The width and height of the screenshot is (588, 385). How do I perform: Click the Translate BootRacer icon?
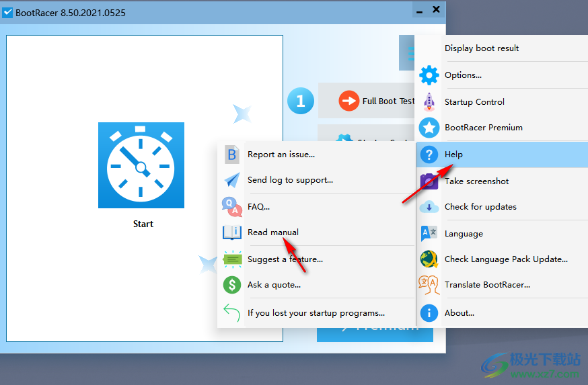tap(429, 285)
